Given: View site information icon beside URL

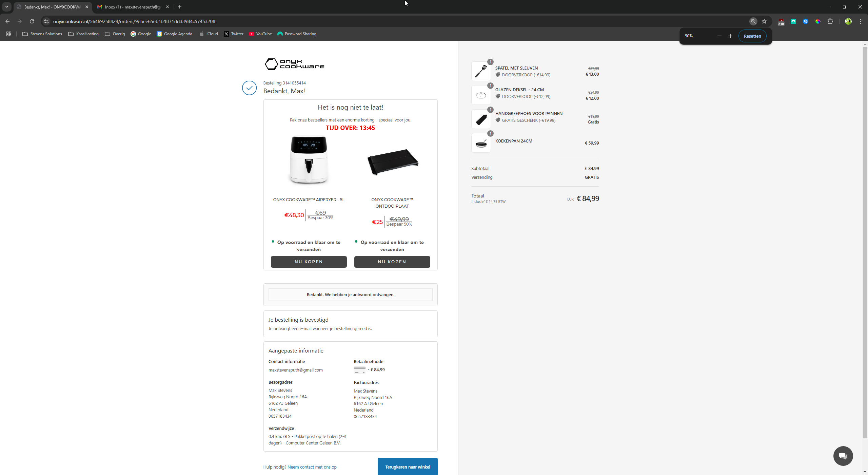Looking at the screenshot, I should (x=46, y=21).
